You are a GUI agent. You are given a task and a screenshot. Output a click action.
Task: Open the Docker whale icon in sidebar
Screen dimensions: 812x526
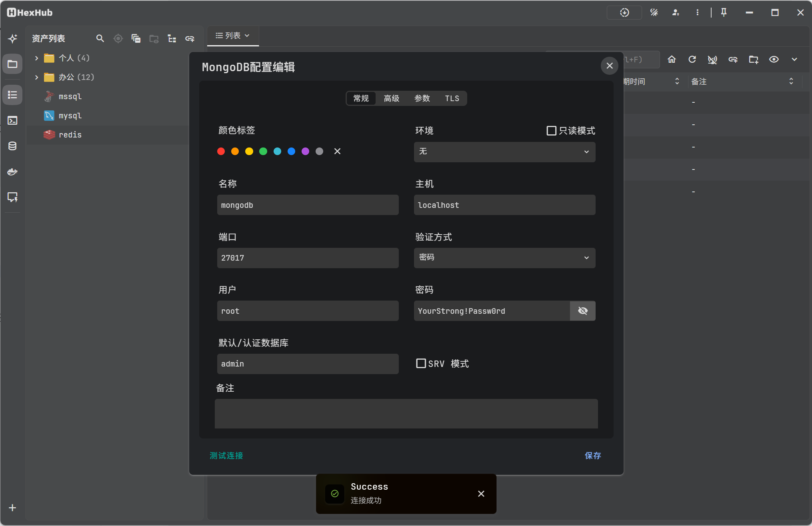pyautogui.click(x=12, y=172)
